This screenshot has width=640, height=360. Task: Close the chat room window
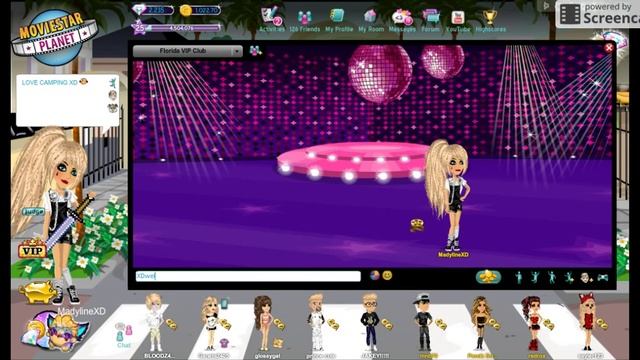(x=609, y=48)
